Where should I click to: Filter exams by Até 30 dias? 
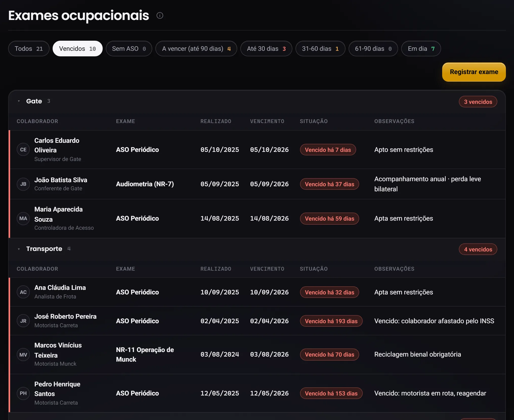(266, 49)
